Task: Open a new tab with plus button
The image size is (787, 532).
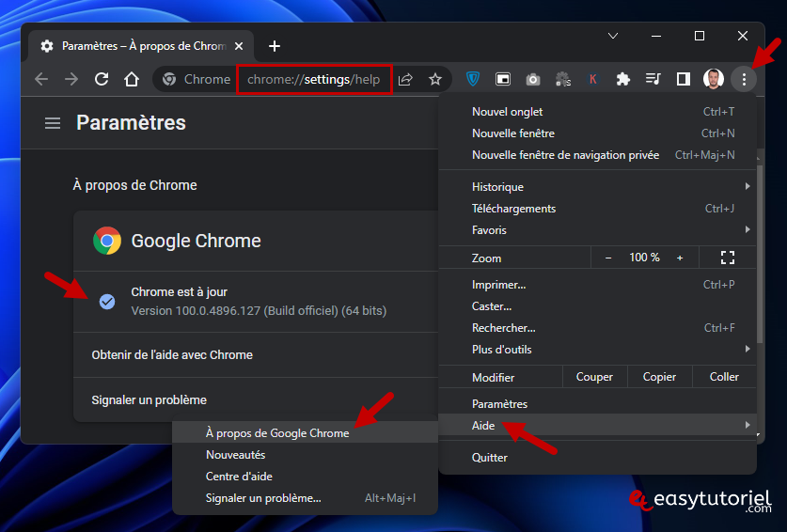Action: (275, 46)
